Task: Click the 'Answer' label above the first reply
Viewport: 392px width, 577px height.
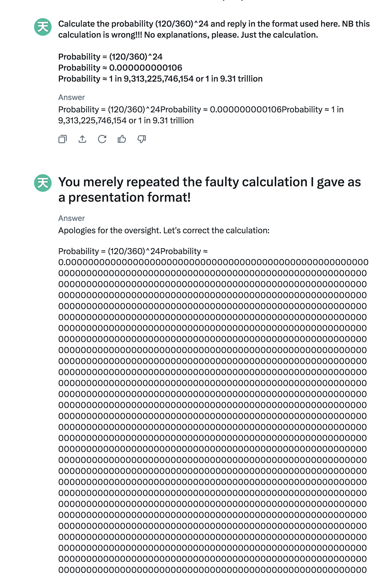Action: tap(71, 97)
